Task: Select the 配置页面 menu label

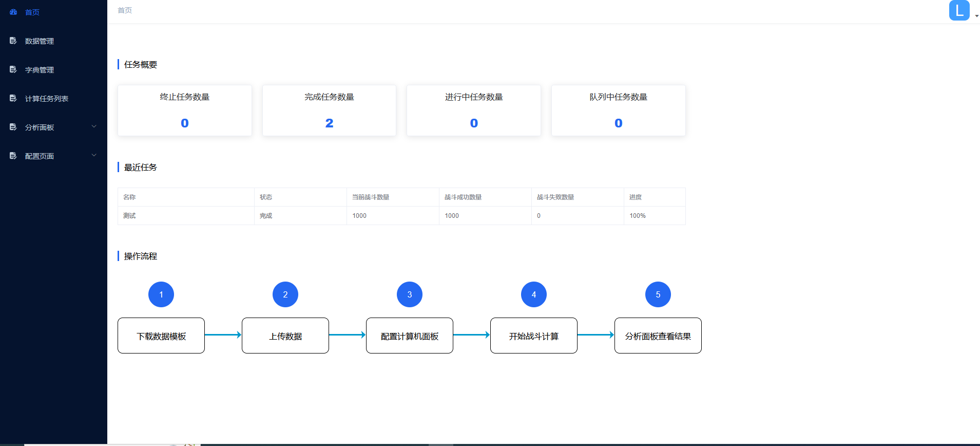Action: (40, 156)
